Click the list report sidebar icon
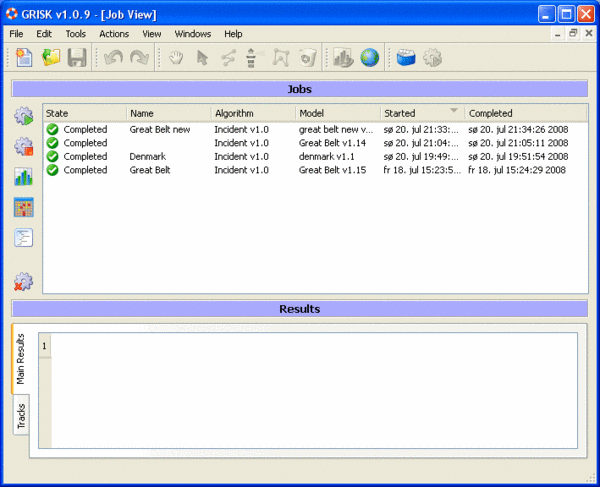Image resolution: width=600 pixels, height=487 pixels. (x=24, y=238)
